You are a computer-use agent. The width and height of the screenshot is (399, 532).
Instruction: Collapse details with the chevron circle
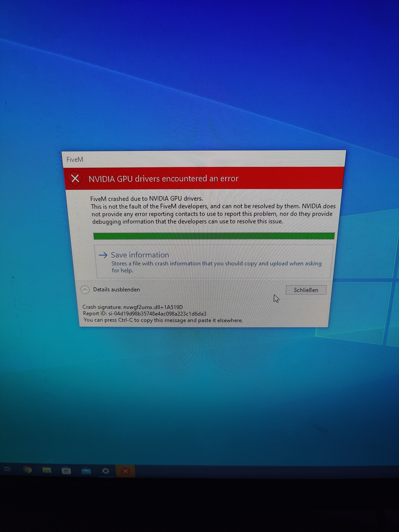85,290
